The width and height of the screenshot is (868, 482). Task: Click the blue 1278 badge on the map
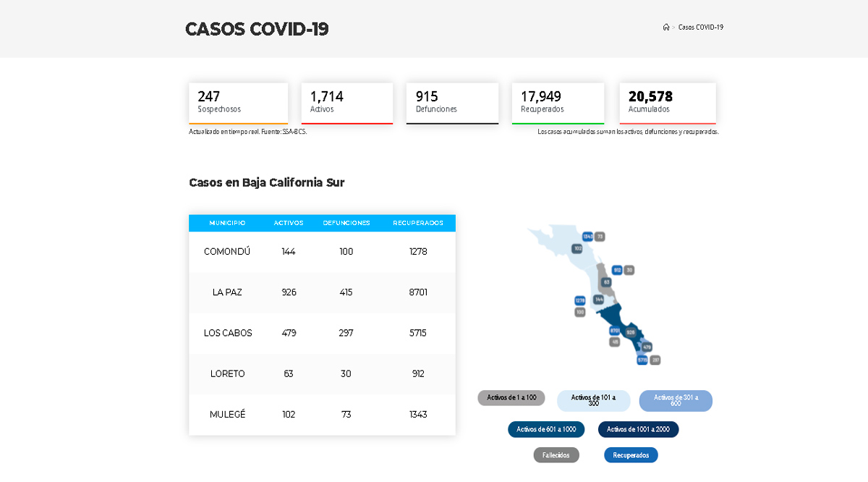pyautogui.click(x=580, y=300)
